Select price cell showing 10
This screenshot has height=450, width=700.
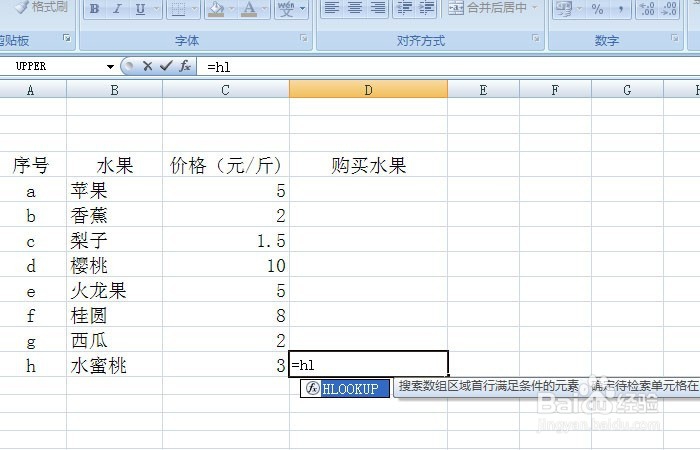pos(225,266)
